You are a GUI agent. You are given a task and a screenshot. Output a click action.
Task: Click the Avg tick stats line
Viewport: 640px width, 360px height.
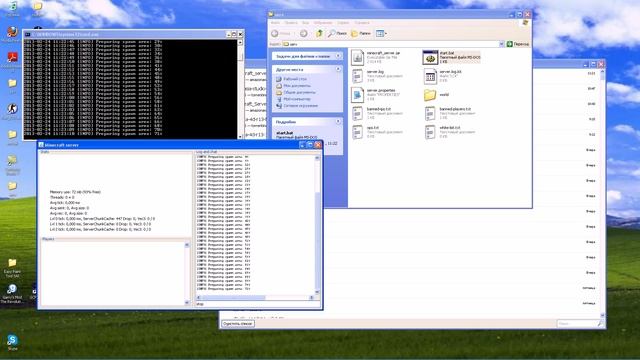coord(65,202)
